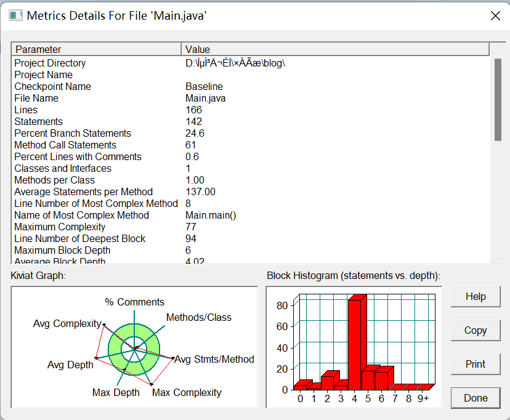Click the 137.00 average statements value
Viewport: 510px width, 420px height.
[x=200, y=192]
